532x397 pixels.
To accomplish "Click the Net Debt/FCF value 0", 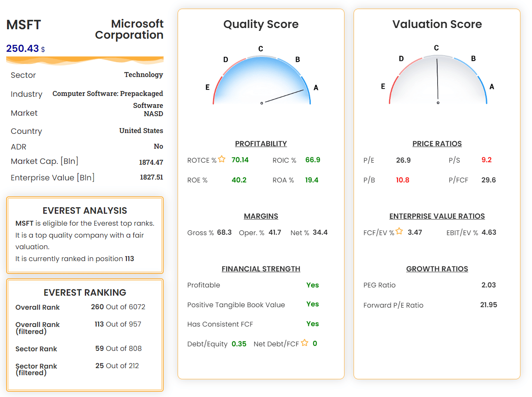I will click(x=315, y=343).
